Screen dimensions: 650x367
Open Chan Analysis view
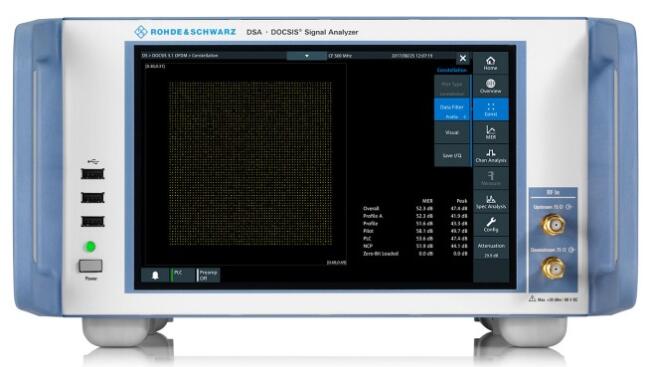point(490,156)
